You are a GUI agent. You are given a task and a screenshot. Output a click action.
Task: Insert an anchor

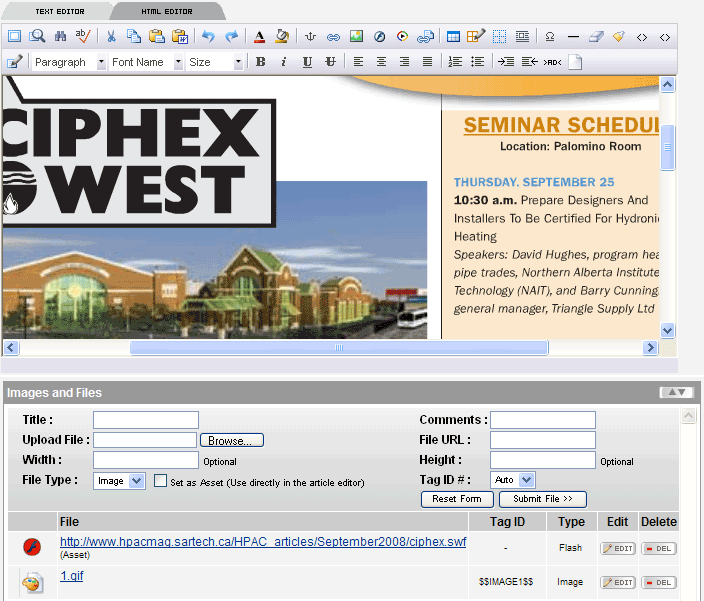(x=310, y=36)
